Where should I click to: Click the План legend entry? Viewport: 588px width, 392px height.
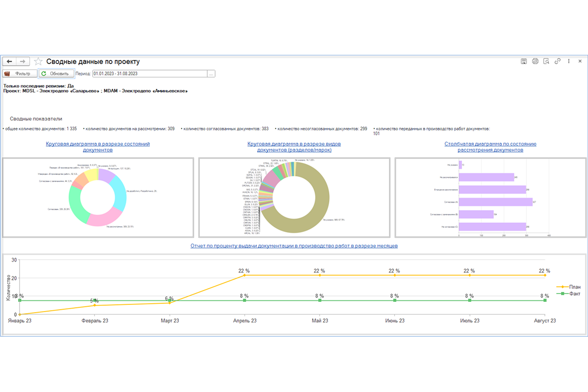tap(568, 287)
